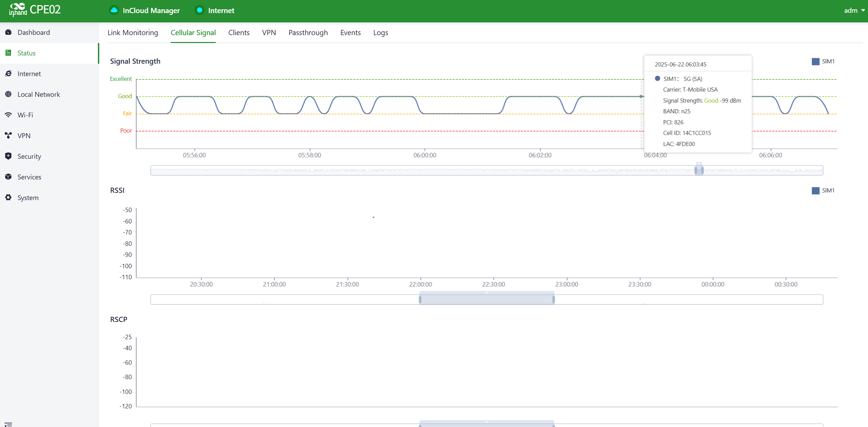Click the Security shield icon
This screenshot has height=427, width=868.
click(9, 156)
